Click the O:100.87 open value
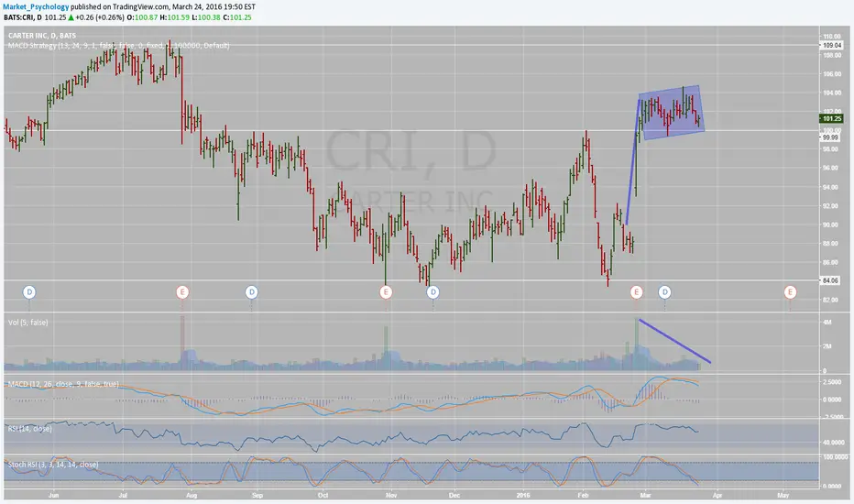The image size is (854, 504). pos(142,17)
